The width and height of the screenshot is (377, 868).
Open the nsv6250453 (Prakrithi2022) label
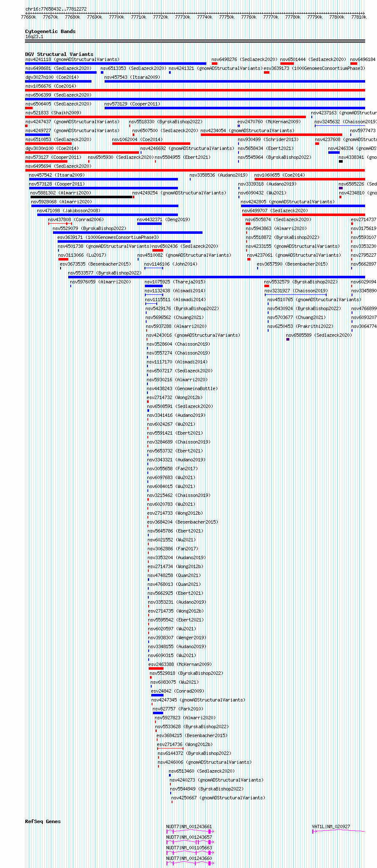point(301,326)
